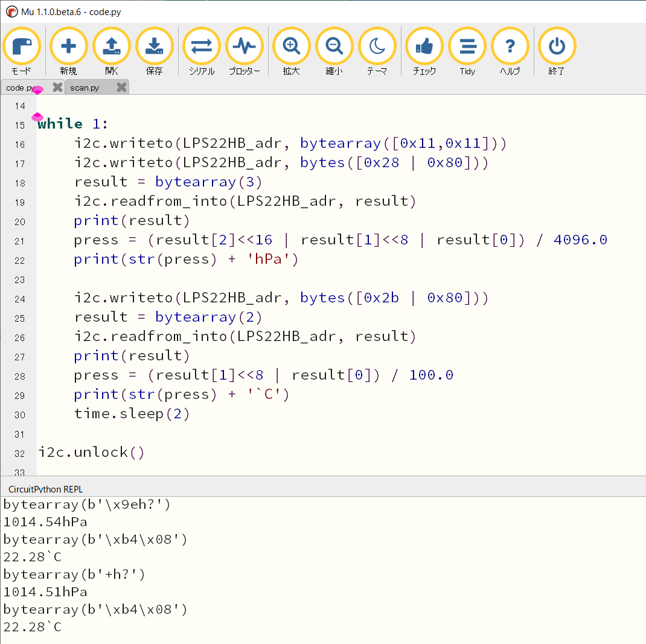Open help via the ヘルプ icon

tap(511, 46)
